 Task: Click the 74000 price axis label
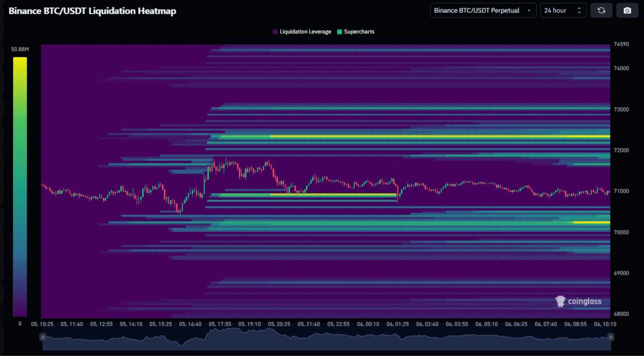[x=621, y=68]
